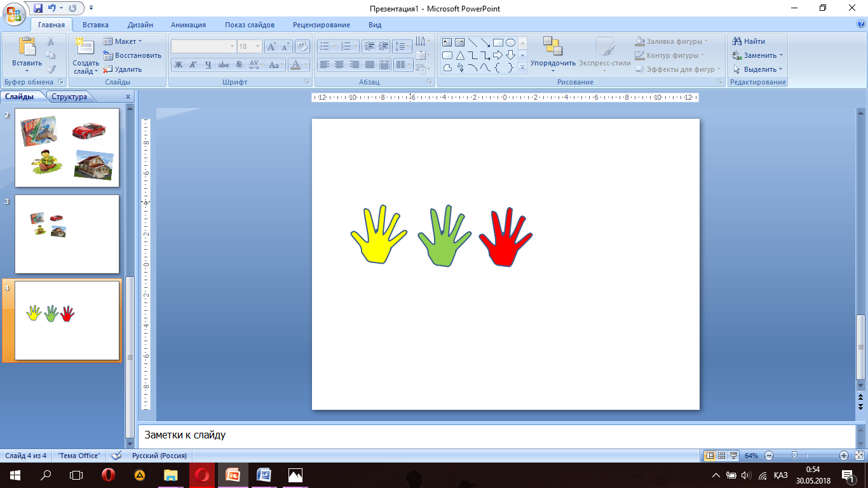Select the right block arrow shape
Viewport: 868px width, 488px height.
(498, 55)
